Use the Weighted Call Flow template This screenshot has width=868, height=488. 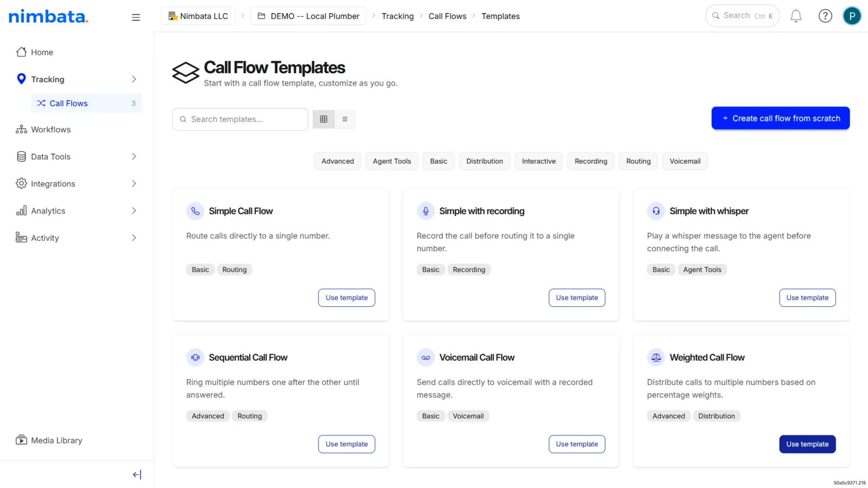807,444
